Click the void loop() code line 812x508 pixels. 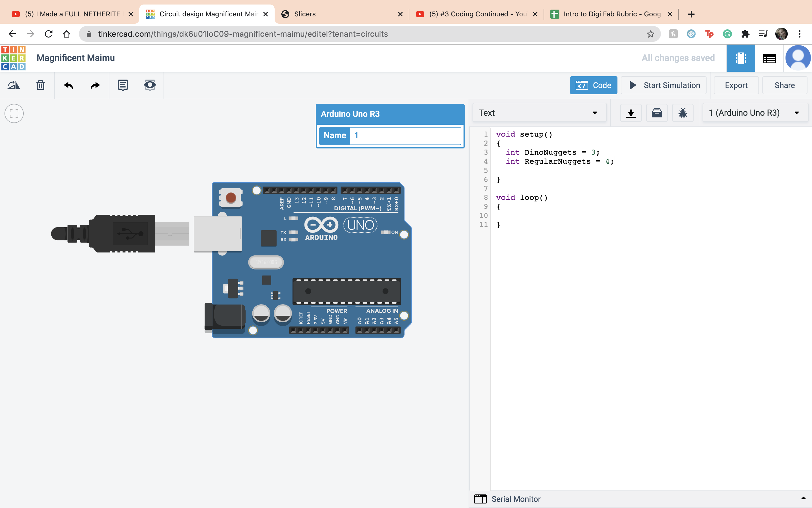(522, 198)
